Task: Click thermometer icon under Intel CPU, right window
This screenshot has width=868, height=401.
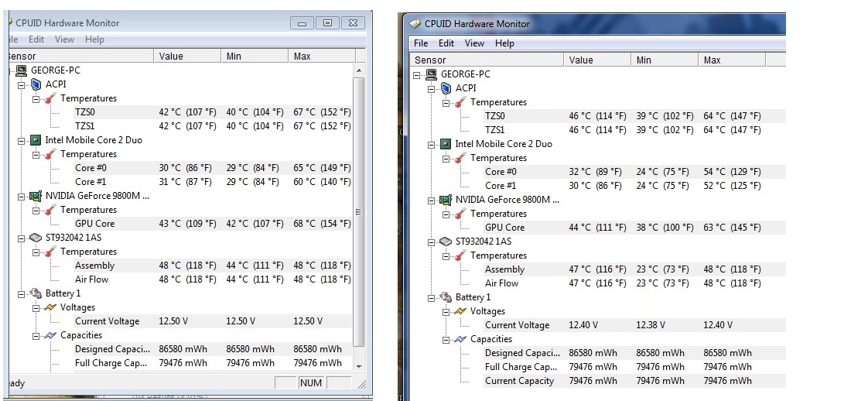Action: pyautogui.click(x=460, y=158)
